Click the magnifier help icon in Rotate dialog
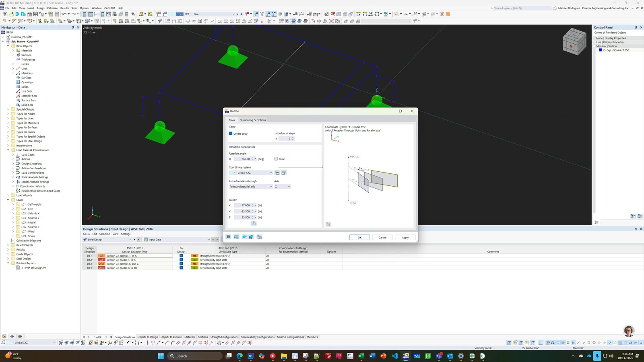This screenshot has width=644, height=362. 228,237
